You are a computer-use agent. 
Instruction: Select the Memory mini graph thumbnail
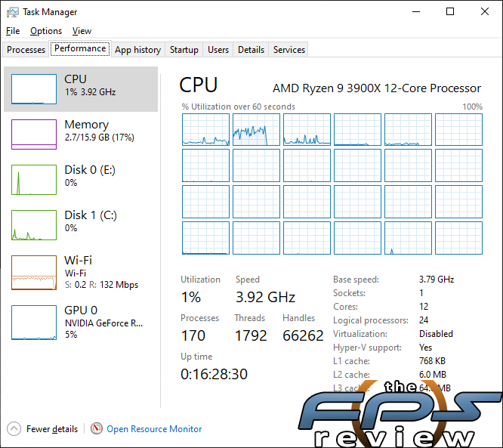coord(34,134)
